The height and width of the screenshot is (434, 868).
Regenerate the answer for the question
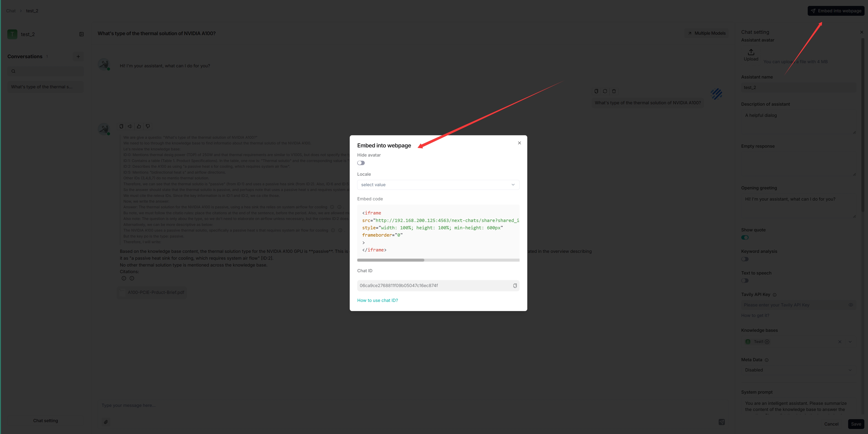pos(605,91)
